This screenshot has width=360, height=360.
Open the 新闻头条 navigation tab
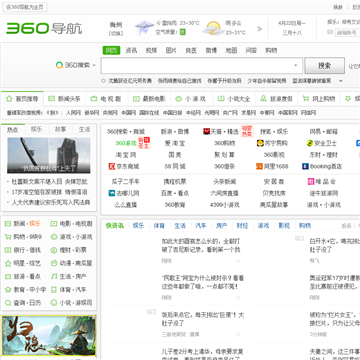(x=65, y=99)
